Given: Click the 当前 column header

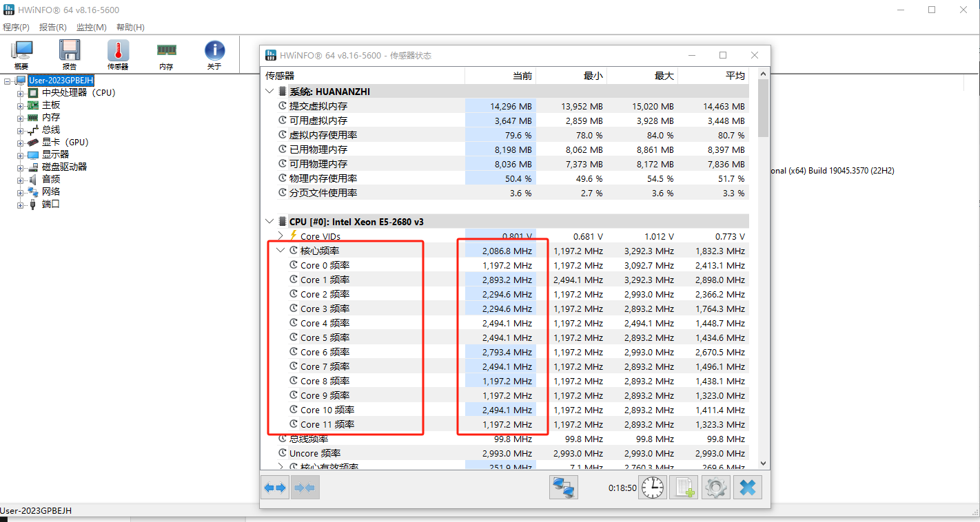Looking at the screenshot, I should pyautogui.click(x=500, y=76).
